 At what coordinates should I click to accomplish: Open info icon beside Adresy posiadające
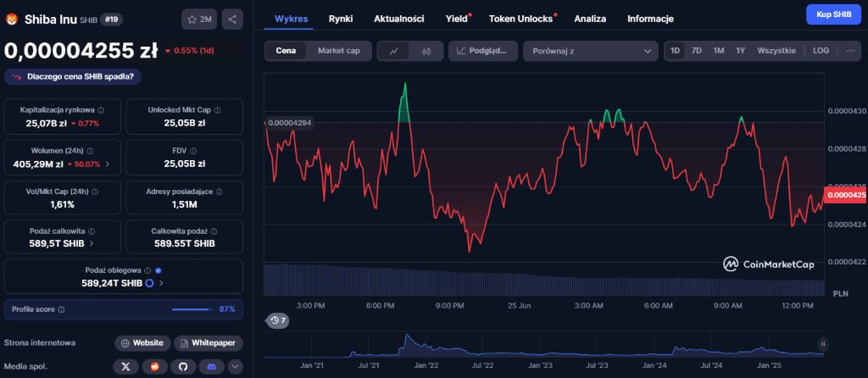(x=220, y=192)
